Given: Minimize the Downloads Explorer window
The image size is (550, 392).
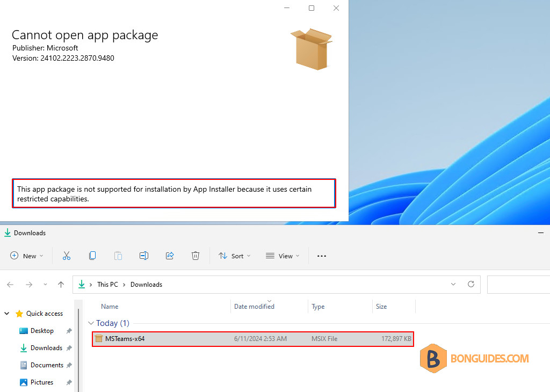Looking at the screenshot, I should click(540, 233).
